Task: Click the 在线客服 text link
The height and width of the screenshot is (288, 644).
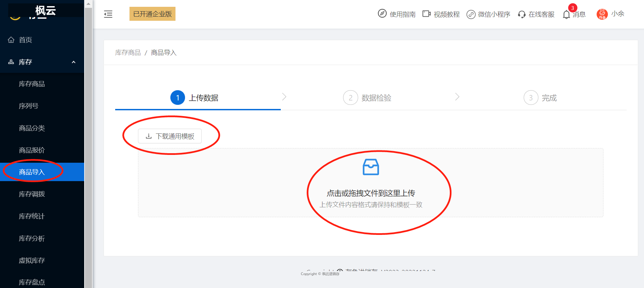Action: coord(541,14)
